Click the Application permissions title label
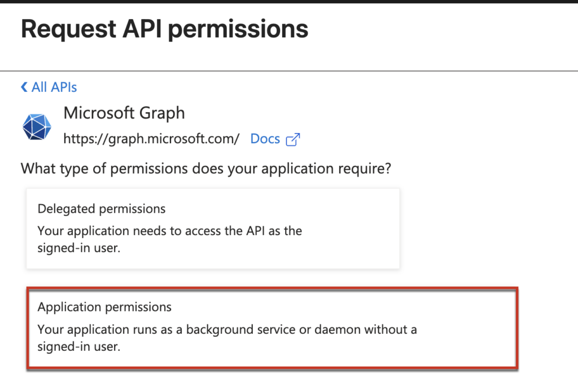This screenshot has height=392, width=578. tap(104, 307)
